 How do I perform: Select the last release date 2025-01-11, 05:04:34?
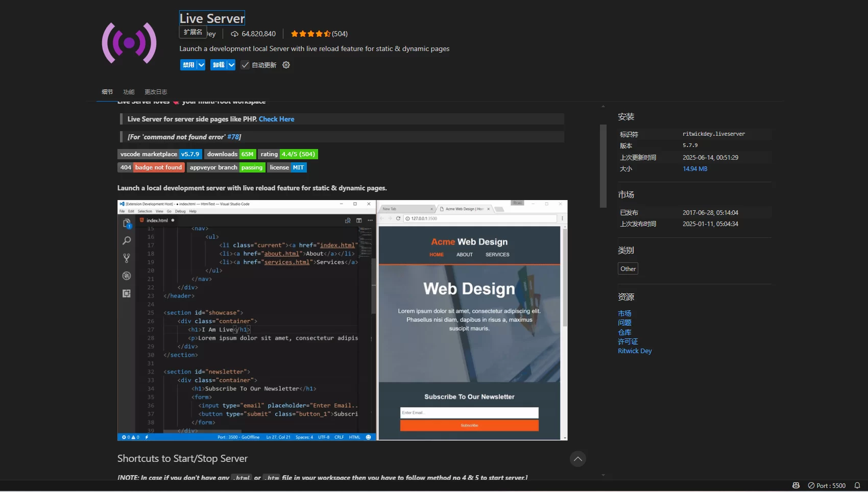click(x=710, y=224)
